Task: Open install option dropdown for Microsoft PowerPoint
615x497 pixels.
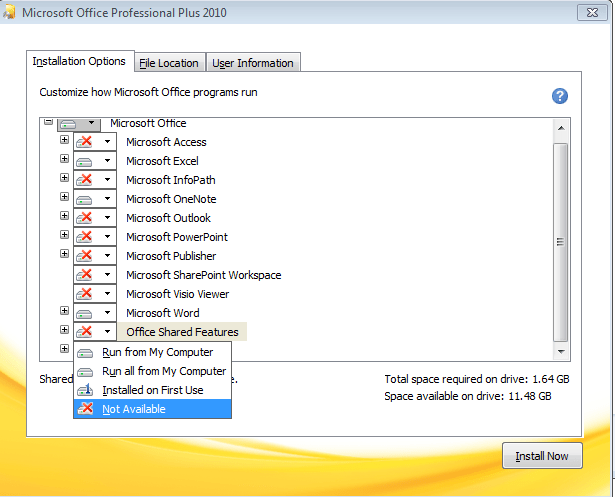Action: pos(107,237)
